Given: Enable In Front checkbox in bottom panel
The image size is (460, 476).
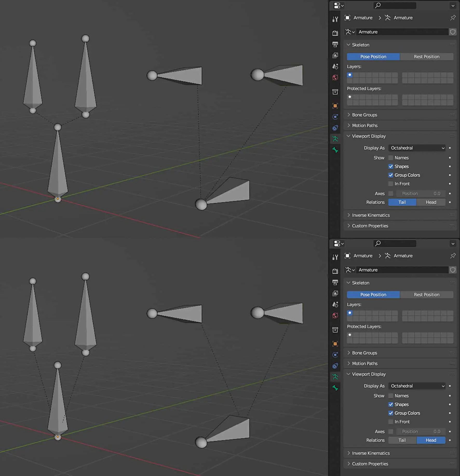Looking at the screenshot, I should click(x=391, y=422).
